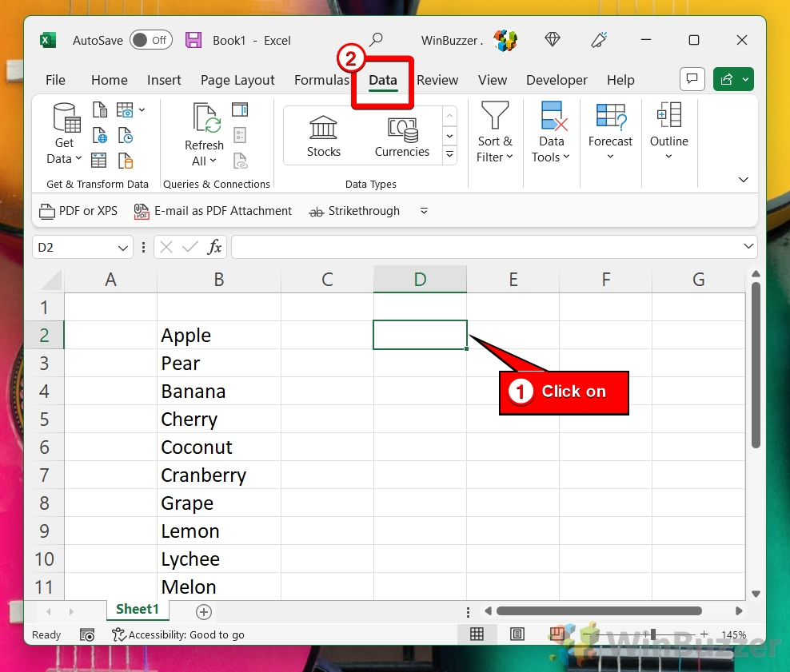The height and width of the screenshot is (672, 790).
Task: Click cell containing Coconut
Action: (218, 447)
